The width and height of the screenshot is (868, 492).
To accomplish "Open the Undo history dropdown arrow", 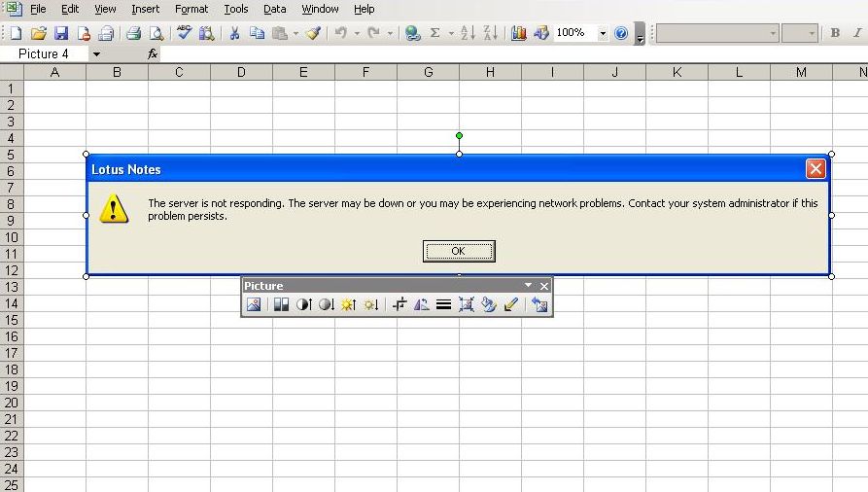I will coord(357,33).
